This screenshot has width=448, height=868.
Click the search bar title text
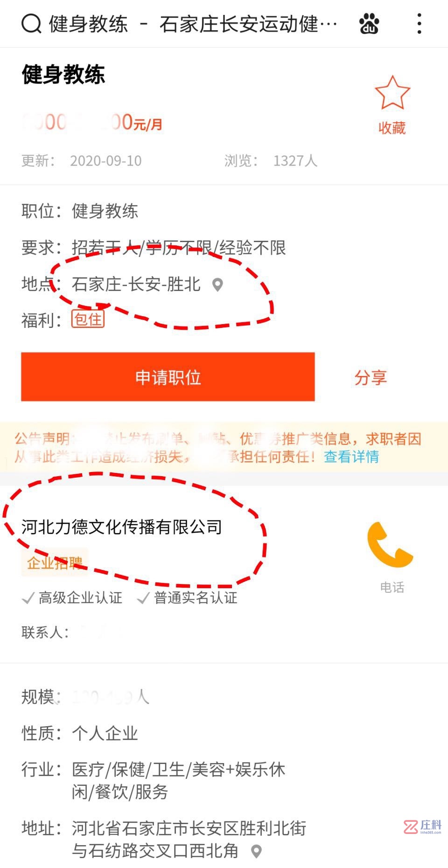click(193, 24)
